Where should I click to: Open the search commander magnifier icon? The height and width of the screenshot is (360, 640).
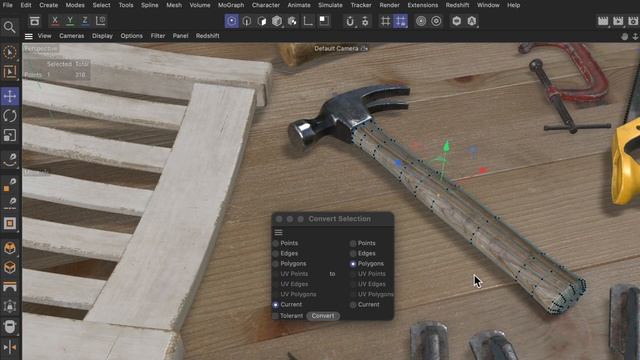pos(9,27)
